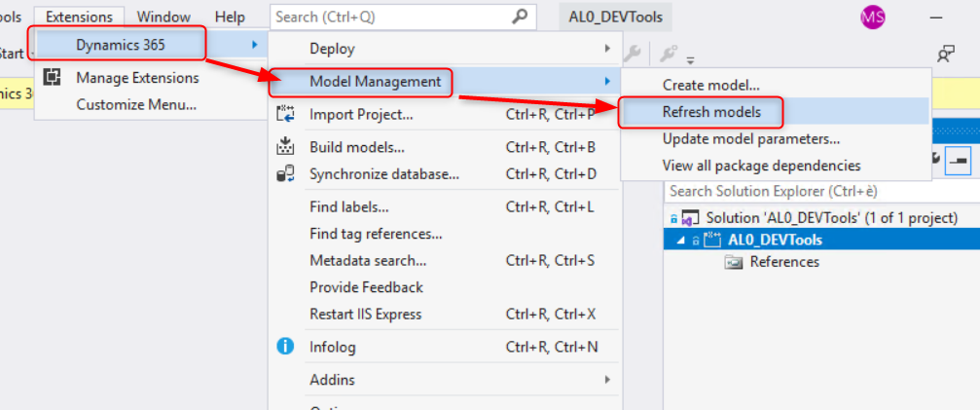The height and width of the screenshot is (410, 980).
Task: Click the Addins submenu arrow
Action: (607, 380)
